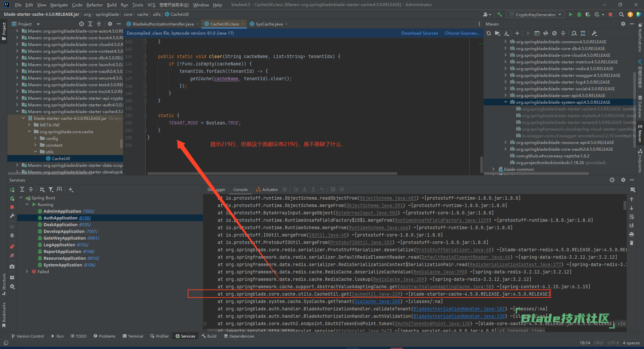
Task: Collapse the Spring Boot services node
Action: (x=21, y=198)
